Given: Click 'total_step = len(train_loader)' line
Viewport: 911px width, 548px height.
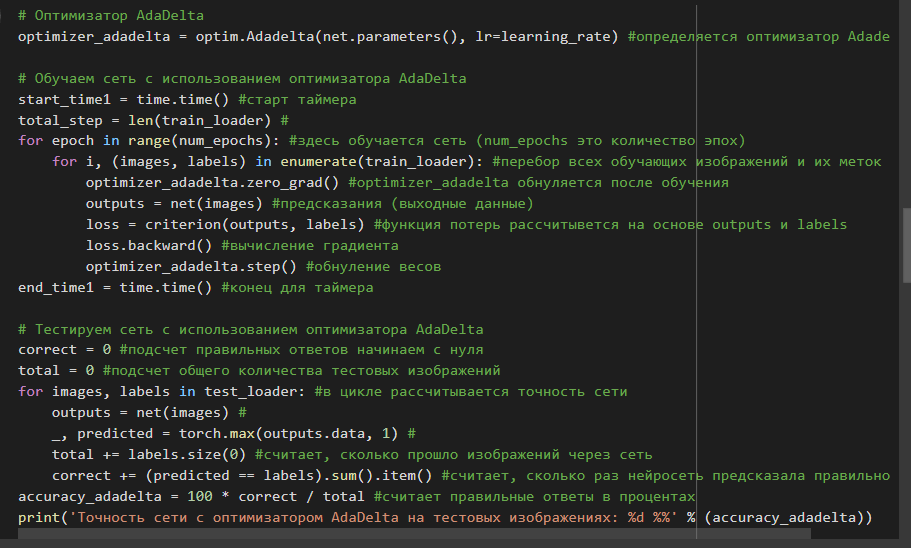Looking at the screenshot, I should (x=145, y=120).
